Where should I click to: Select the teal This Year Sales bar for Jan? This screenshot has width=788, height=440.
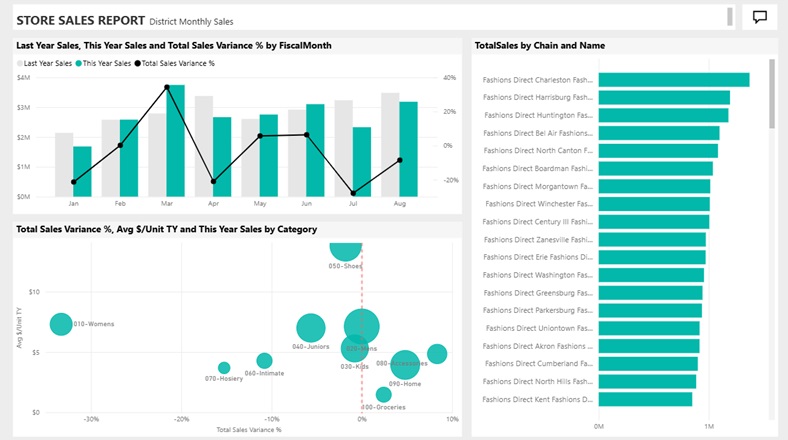click(x=82, y=171)
